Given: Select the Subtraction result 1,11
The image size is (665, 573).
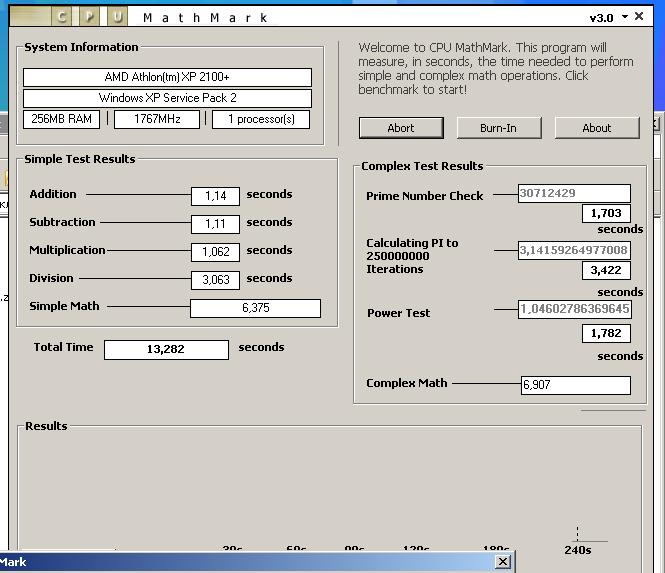Looking at the screenshot, I should click(215, 224).
